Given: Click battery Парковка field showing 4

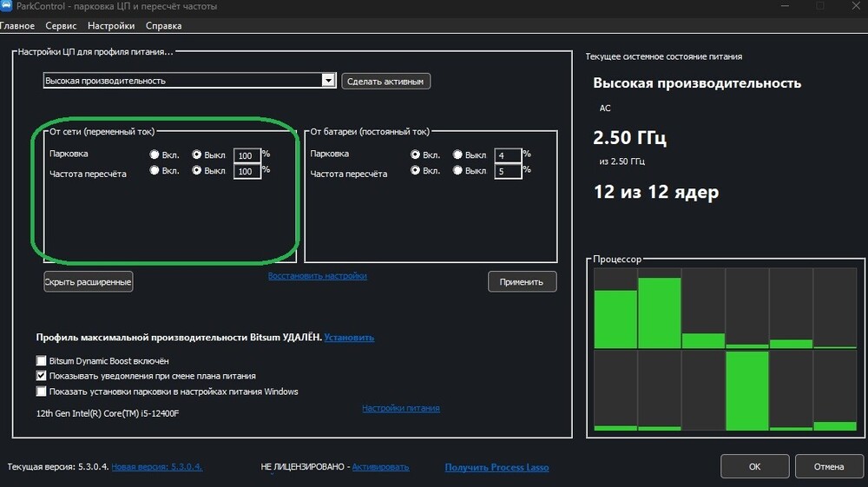Looking at the screenshot, I should tap(508, 155).
